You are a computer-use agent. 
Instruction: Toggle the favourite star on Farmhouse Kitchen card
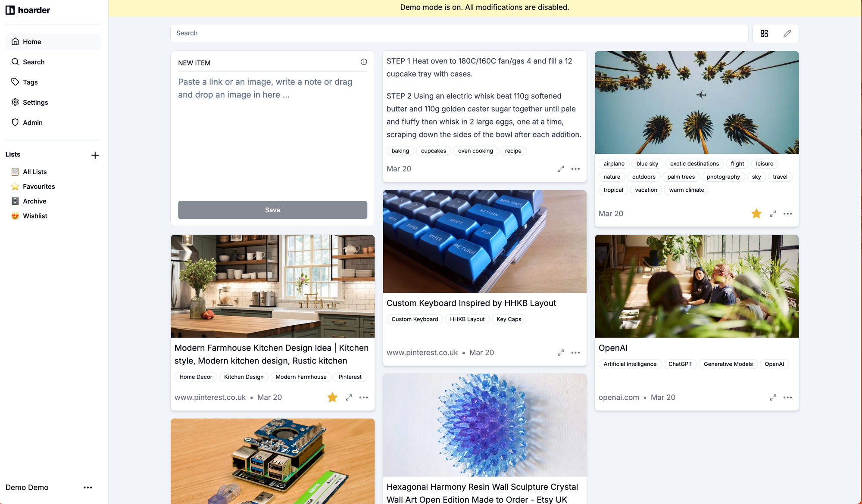tap(332, 398)
